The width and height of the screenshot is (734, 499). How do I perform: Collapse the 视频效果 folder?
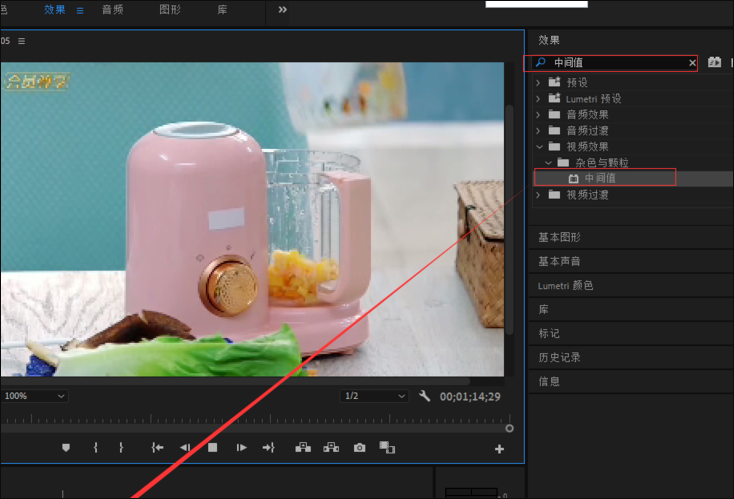[539, 146]
